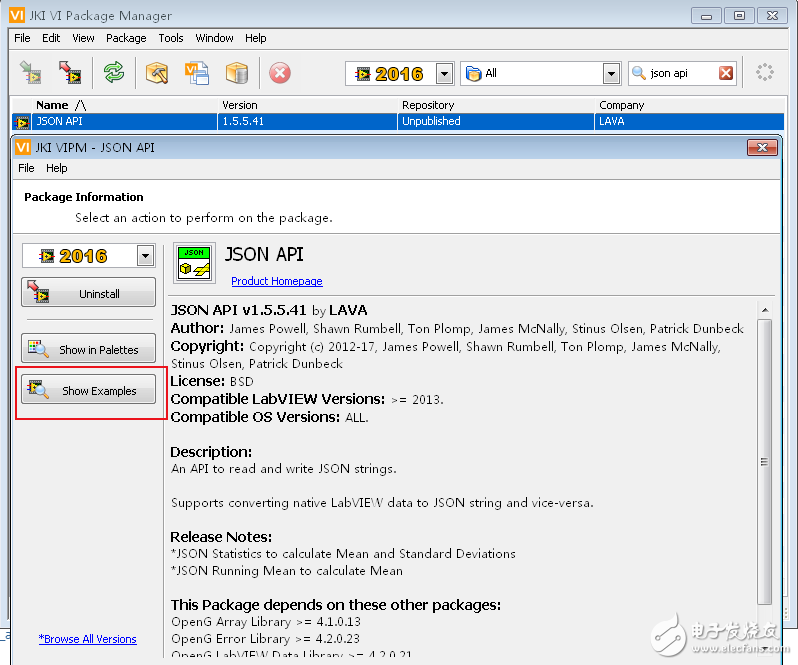This screenshot has width=798, height=665.
Task: Sort by the Repository column header
Action: [x=496, y=105]
